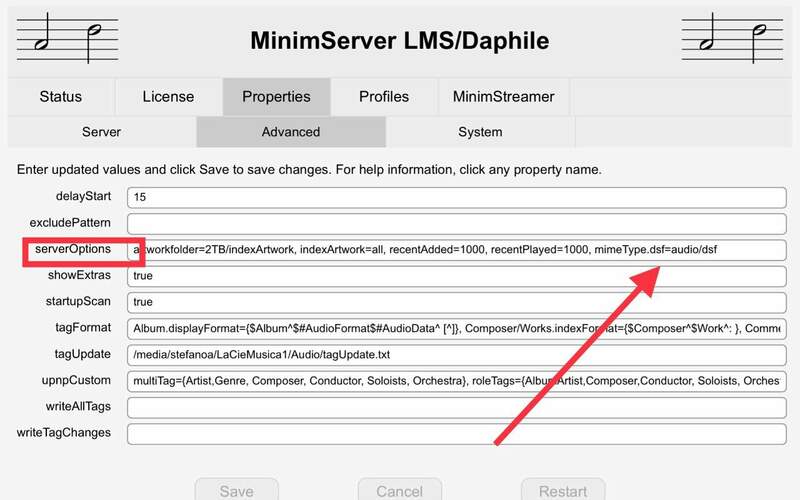Open help for upnpCustom property name

point(75,380)
